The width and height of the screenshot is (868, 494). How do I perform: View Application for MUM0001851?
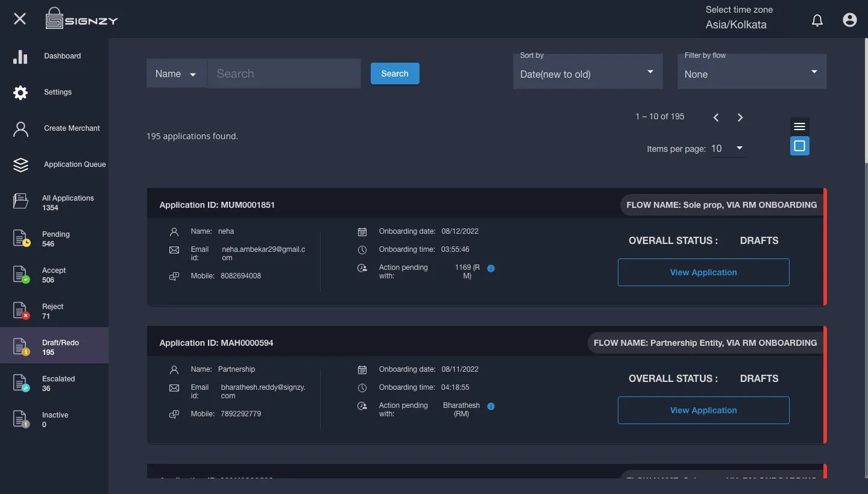click(703, 272)
